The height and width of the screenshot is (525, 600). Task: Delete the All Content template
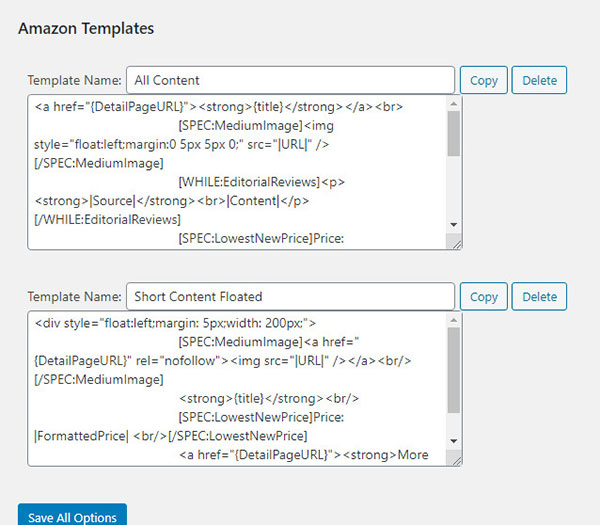pyautogui.click(x=539, y=80)
